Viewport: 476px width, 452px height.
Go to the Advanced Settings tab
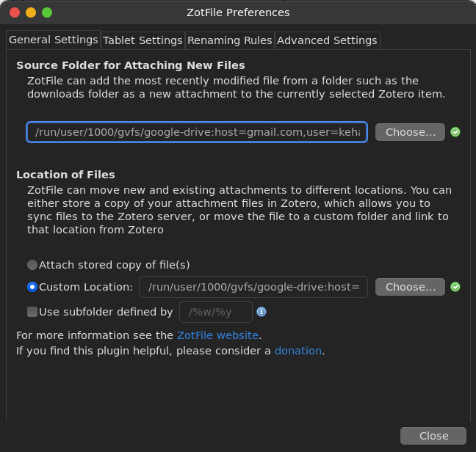(x=327, y=40)
